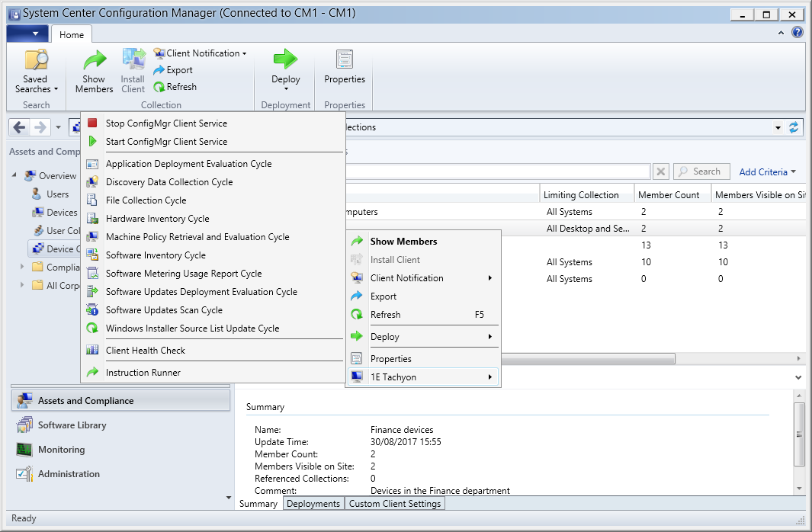Open the Add Criteria dropdown

tap(767, 172)
